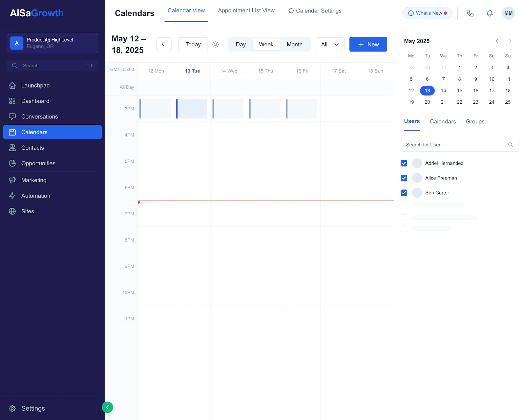Screen dimensions: 525x420
Task: Open the 3PM slot on 15 Thu
Action: [x=265, y=109]
